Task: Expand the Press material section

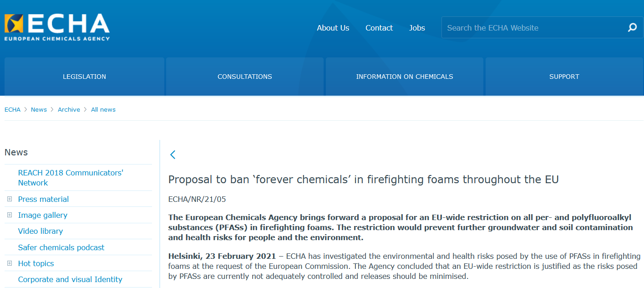Action: point(10,199)
